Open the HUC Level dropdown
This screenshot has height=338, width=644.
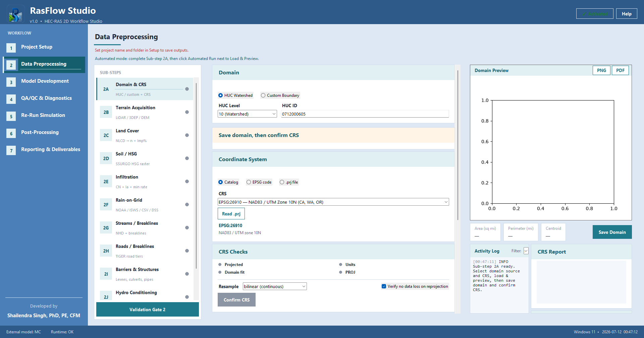click(247, 114)
